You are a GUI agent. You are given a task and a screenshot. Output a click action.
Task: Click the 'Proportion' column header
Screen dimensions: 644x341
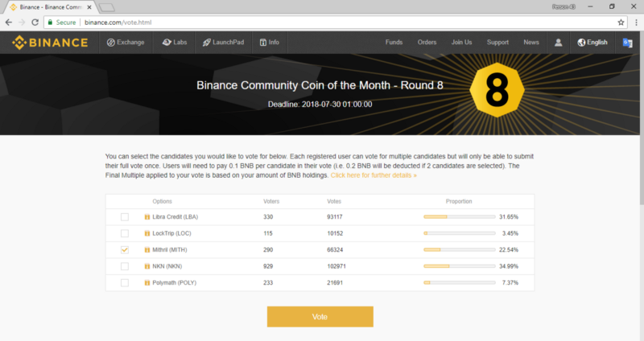(459, 201)
